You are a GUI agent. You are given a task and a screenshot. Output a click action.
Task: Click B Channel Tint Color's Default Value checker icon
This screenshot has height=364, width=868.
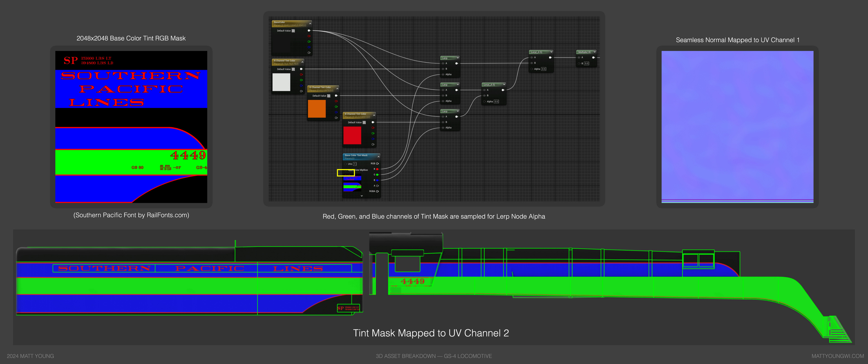coord(364,122)
